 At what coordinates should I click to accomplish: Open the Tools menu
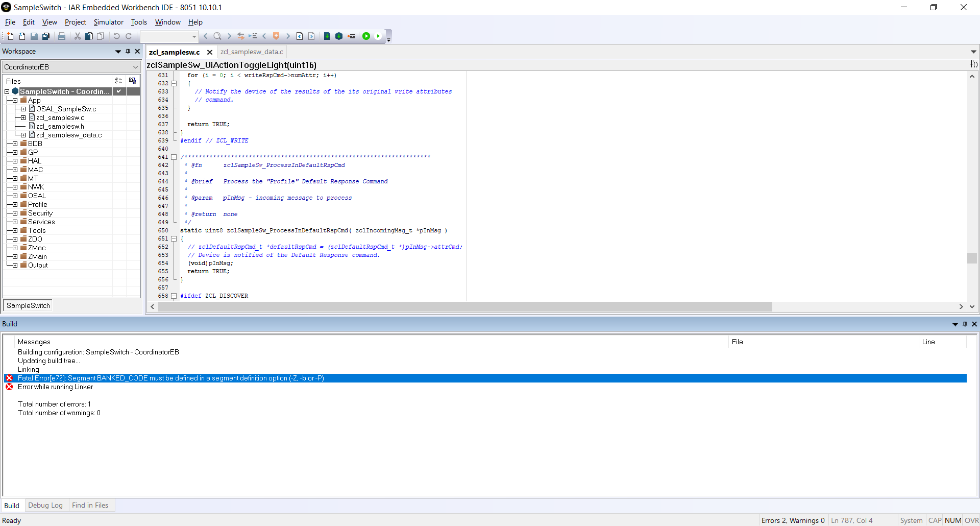(x=139, y=22)
